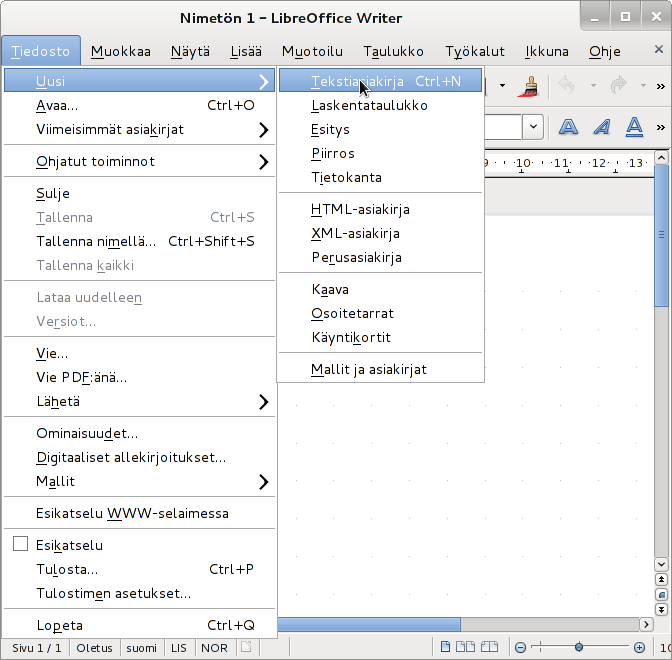The height and width of the screenshot is (660, 672).
Task: Toggle the Bold A formatting icon
Action: [568, 127]
